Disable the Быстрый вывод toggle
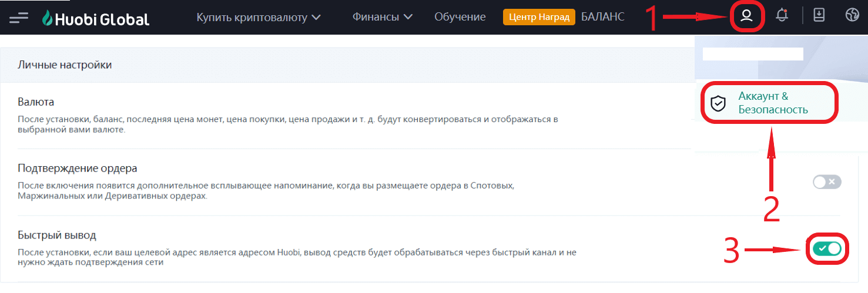This screenshot has height=293, width=868. [827, 249]
